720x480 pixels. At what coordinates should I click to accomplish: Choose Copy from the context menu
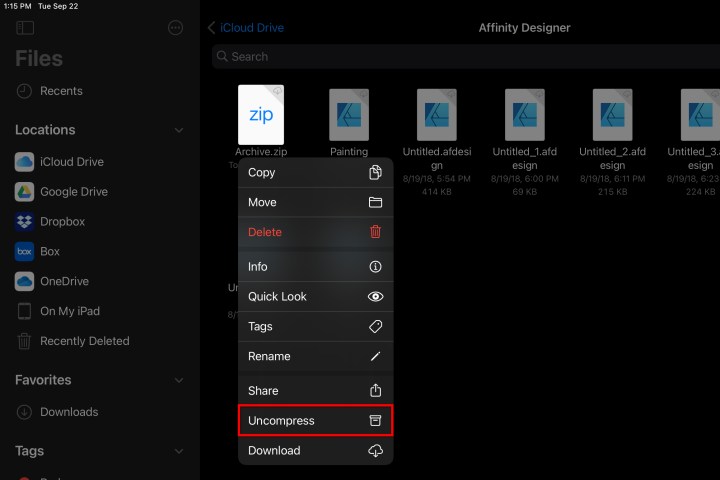coord(315,173)
